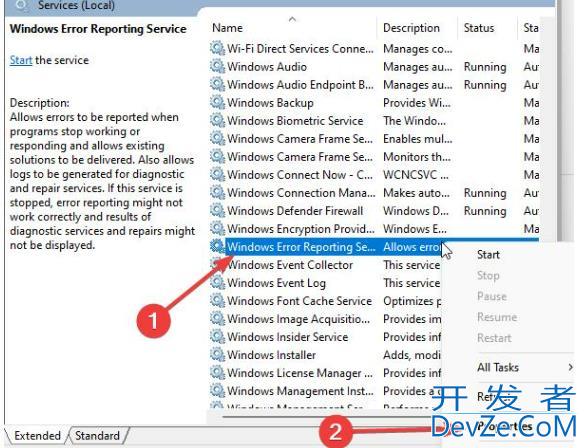Click the Wi-Fi Direct Services gear icon

pos(217,48)
